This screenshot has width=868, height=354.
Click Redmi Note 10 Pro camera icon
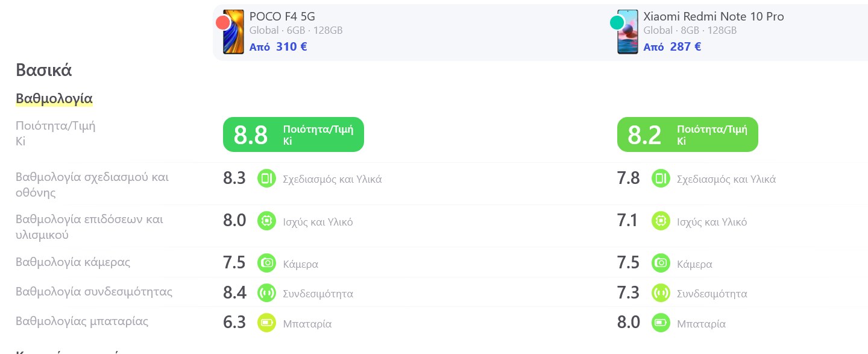(661, 263)
